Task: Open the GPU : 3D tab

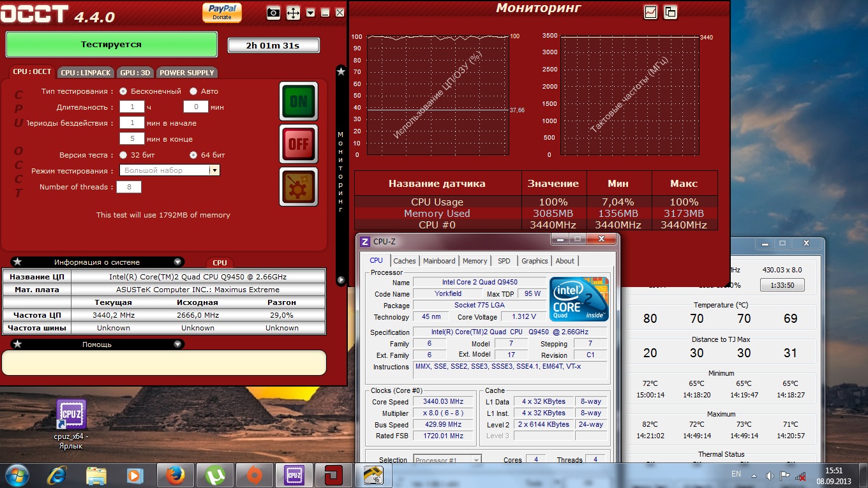Action: 135,73
